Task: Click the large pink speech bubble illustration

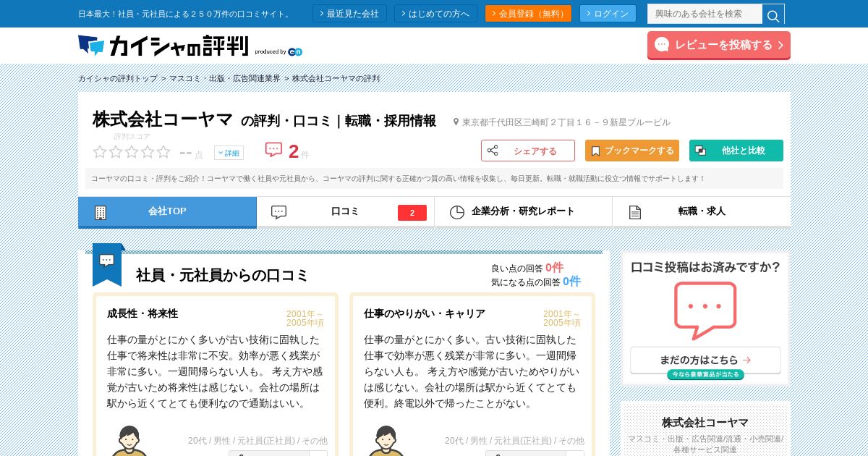Action: point(705,310)
